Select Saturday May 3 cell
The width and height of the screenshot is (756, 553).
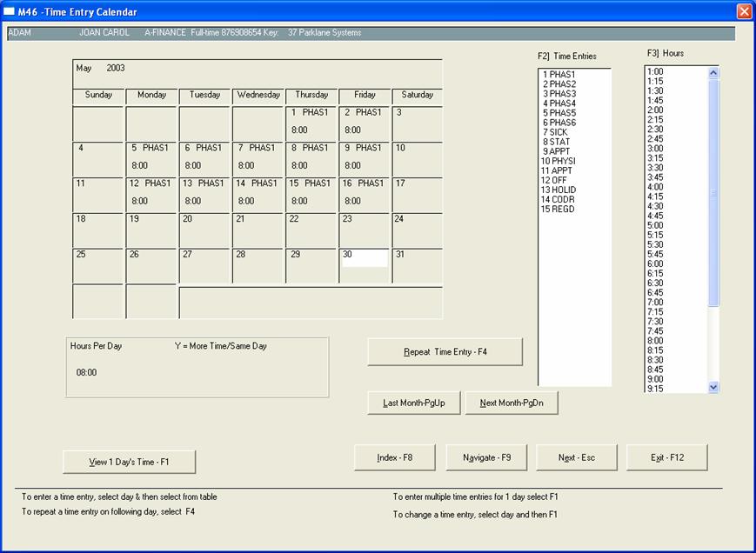coord(417,123)
